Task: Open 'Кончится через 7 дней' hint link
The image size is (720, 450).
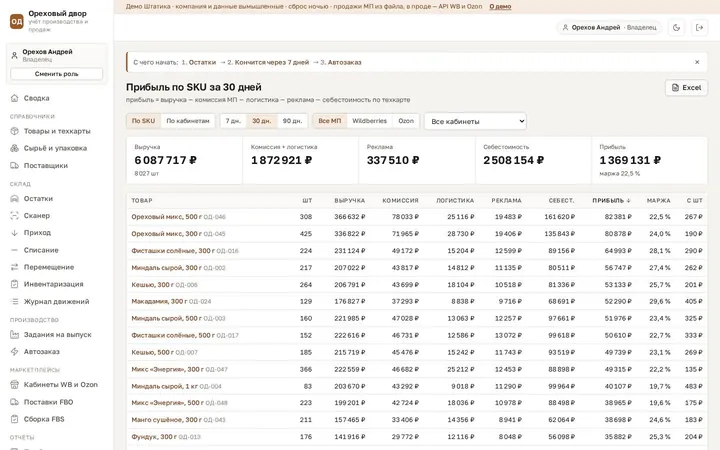Action: tap(272, 62)
